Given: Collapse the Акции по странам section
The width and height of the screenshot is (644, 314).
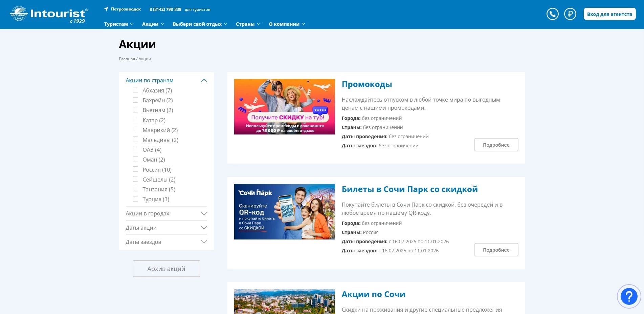Looking at the screenshot, I should point(204,80).
